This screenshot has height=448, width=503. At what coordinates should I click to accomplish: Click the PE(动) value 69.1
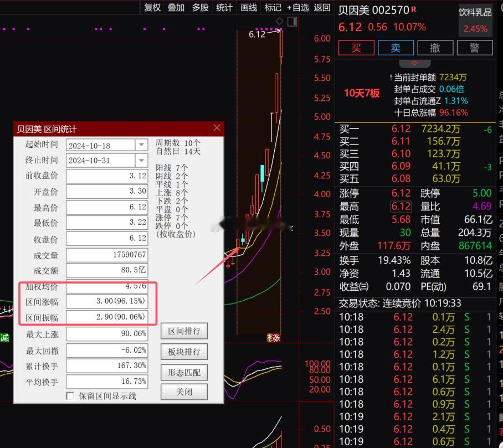(x=481, y=286)
